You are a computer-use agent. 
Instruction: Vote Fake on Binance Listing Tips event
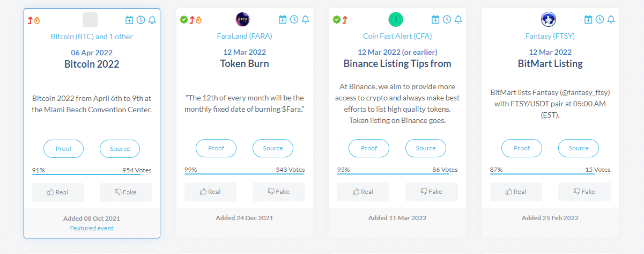click(x=431, y=192)
